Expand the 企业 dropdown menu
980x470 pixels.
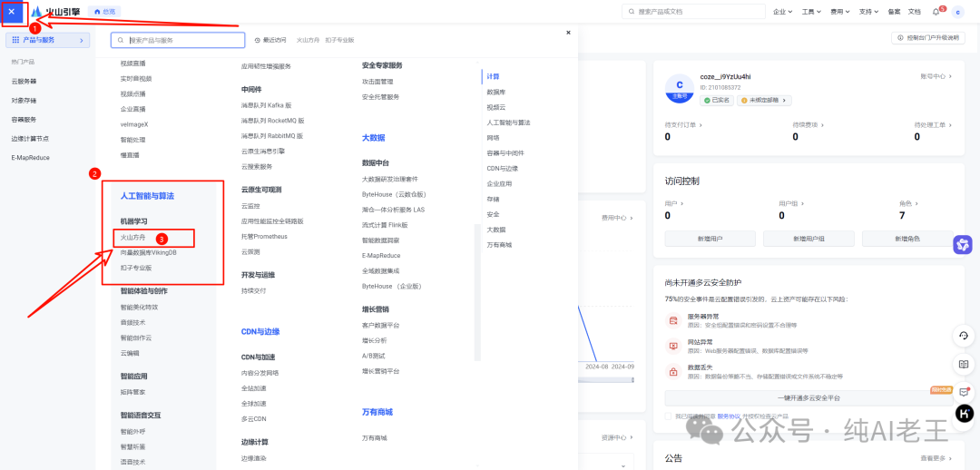tap(782, 11)
